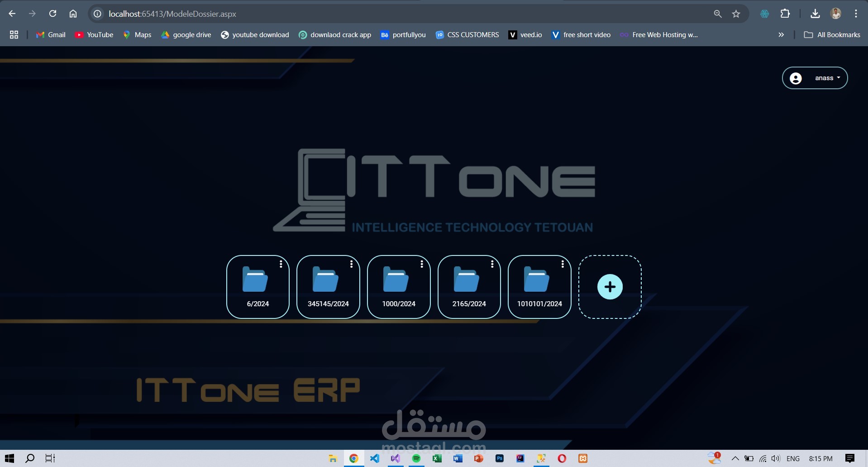Image resolution: width=868 pixels, height=467 pixels.
Task: Switch to Chrome on taskbar
Action: (354, 458)
